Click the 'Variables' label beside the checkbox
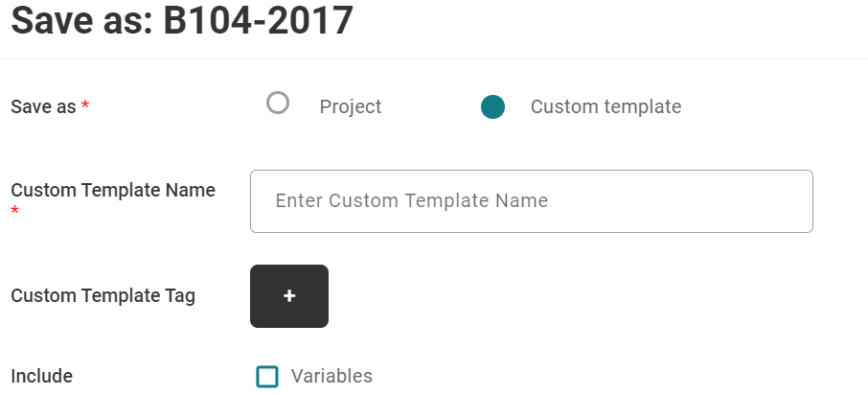Screen dimensions: 868x395 331,376
